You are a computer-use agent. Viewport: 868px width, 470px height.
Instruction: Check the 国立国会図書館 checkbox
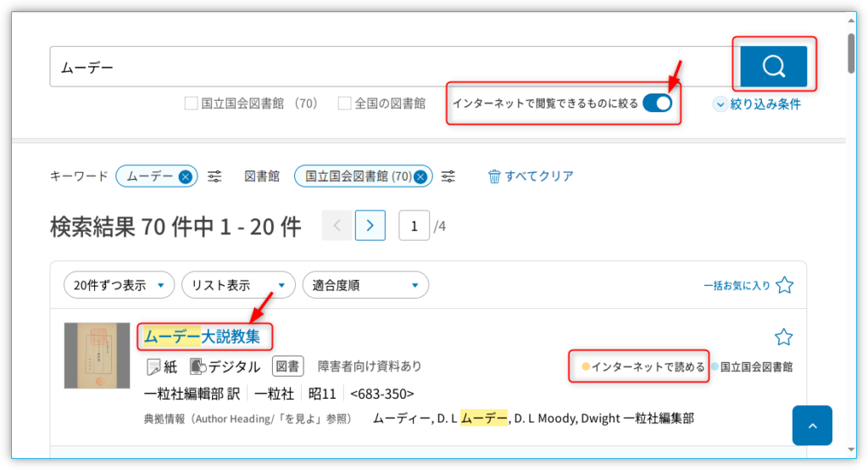click(192, 104)
